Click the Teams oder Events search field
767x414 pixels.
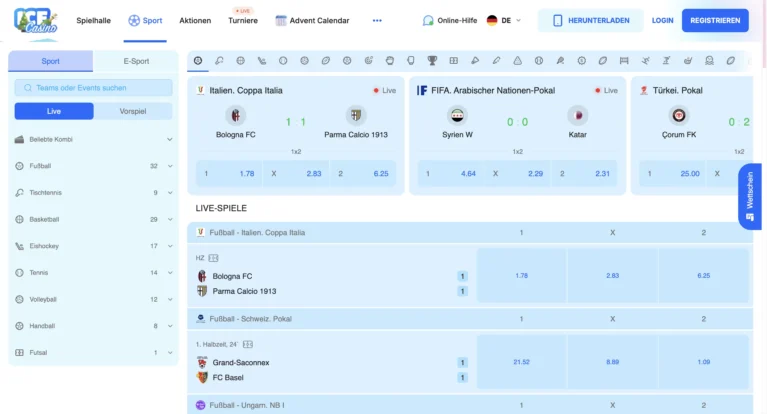click(93, 88)
